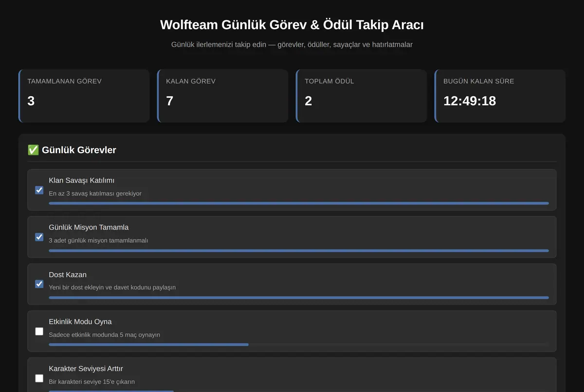Image resolution: width=584 pixels, height=392 pixels.
Task: Click the Günlük Misyon Tamamla task title
Action: pyautogui.click(x=89, y=228)
